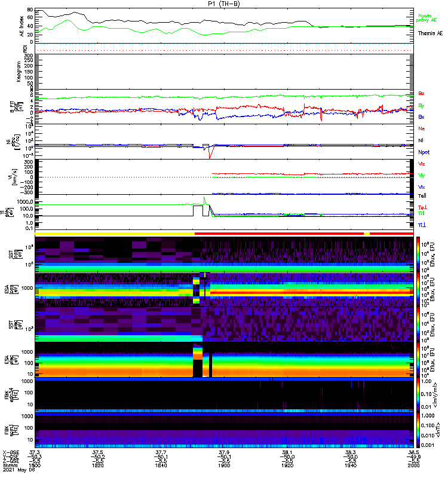Click the long red segment of the status bar
This screenshot has width=448, height=478.
click(x=279, y=234)
